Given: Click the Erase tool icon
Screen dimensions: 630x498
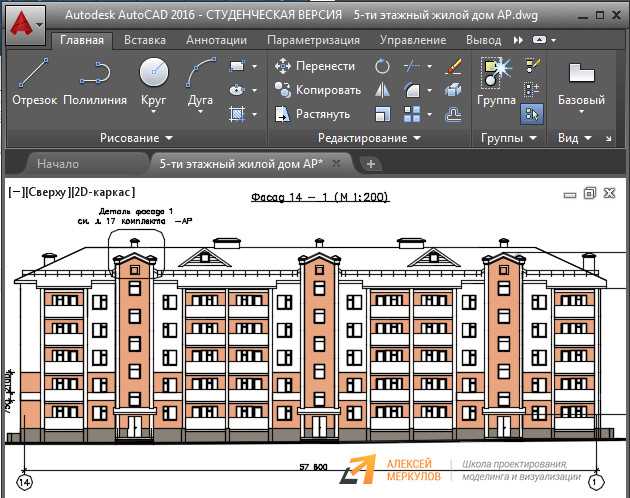Looking at the screenshot, I should pos(454,66).
